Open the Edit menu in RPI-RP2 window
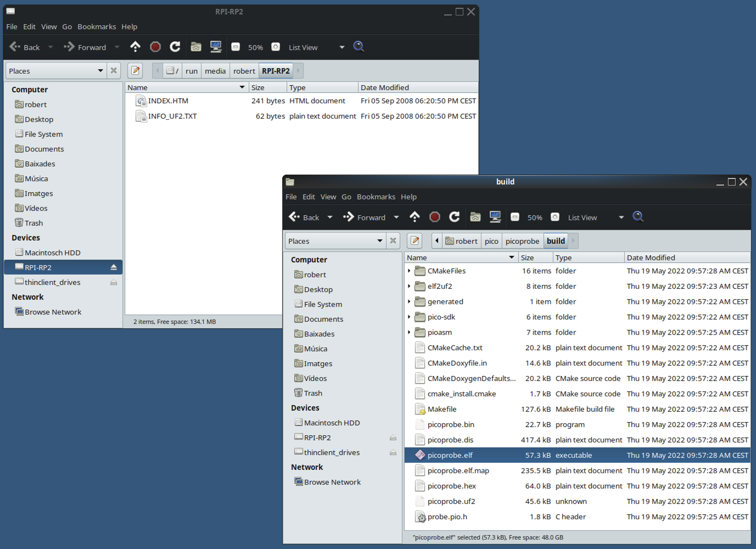Screen dimensions: 756x549 pyautogui.click(x=29, y=27)
